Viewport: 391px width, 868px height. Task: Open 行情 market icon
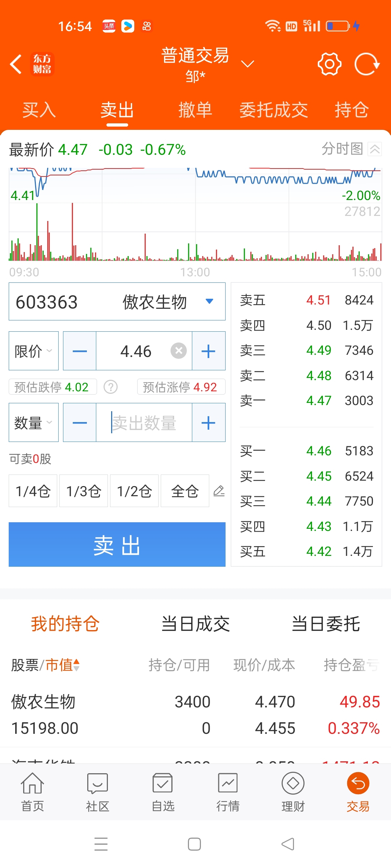(228, 792)
